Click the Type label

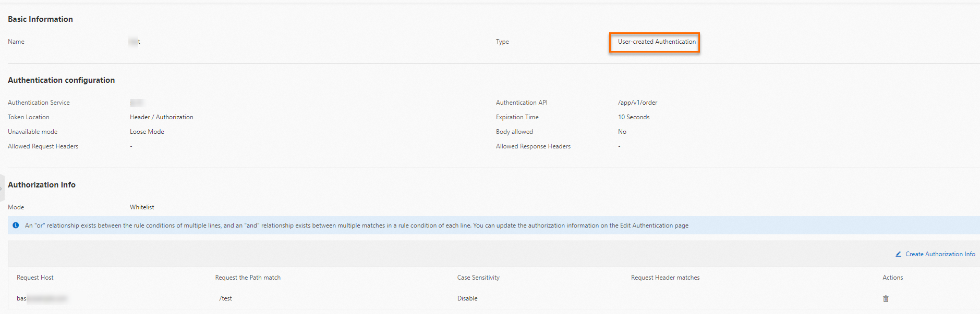point(502,42)
